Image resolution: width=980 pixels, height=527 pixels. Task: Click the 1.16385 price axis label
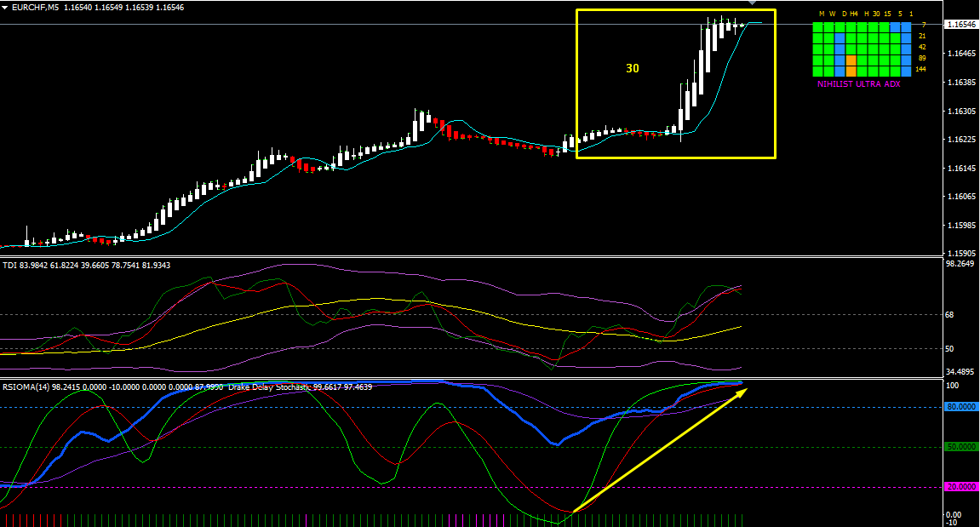tap(961, 82)
